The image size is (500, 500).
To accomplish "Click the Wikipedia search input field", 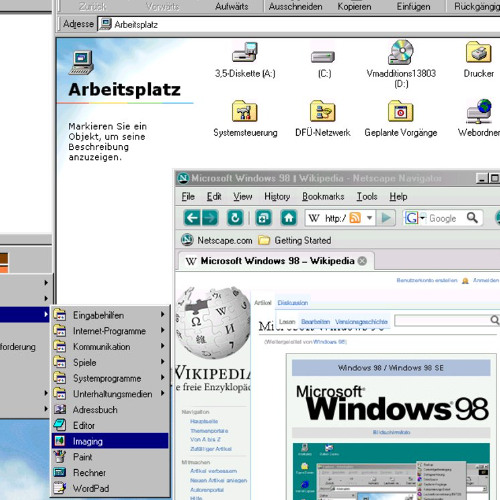I will 442,320.
